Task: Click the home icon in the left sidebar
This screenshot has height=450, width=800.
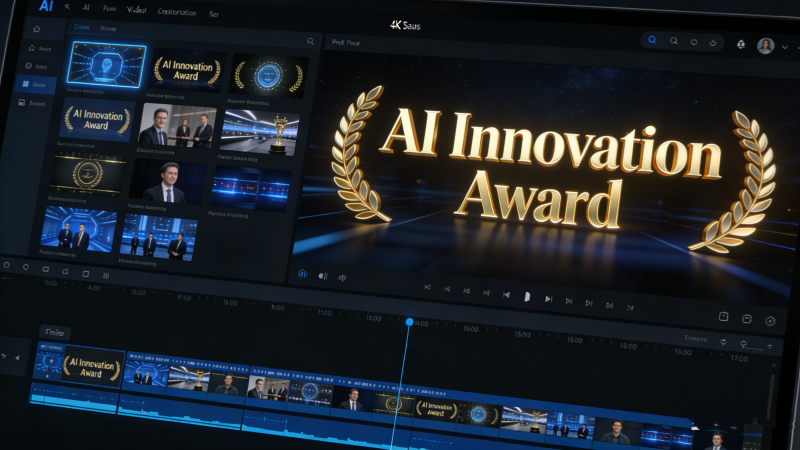Action: 37,30
